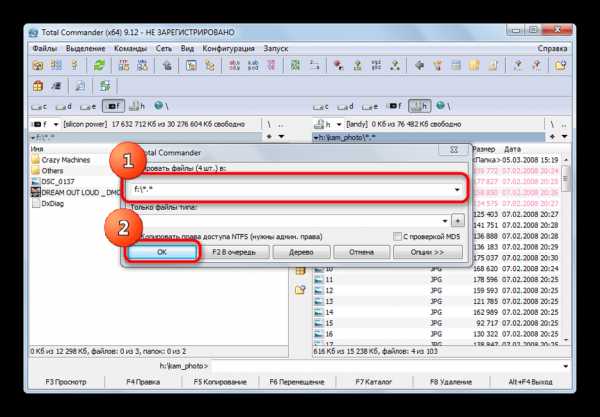
Task: Click the F2 В очередь button
Action: pyautogui.click(x=234, y=252)
